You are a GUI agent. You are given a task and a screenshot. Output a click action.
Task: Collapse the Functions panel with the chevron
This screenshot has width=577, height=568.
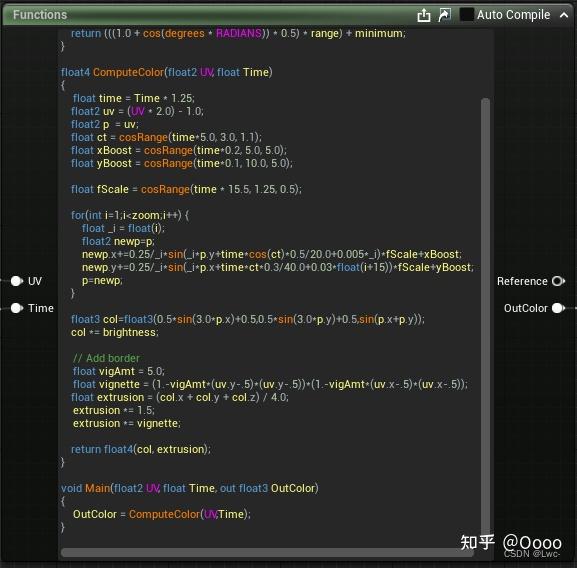563,15
